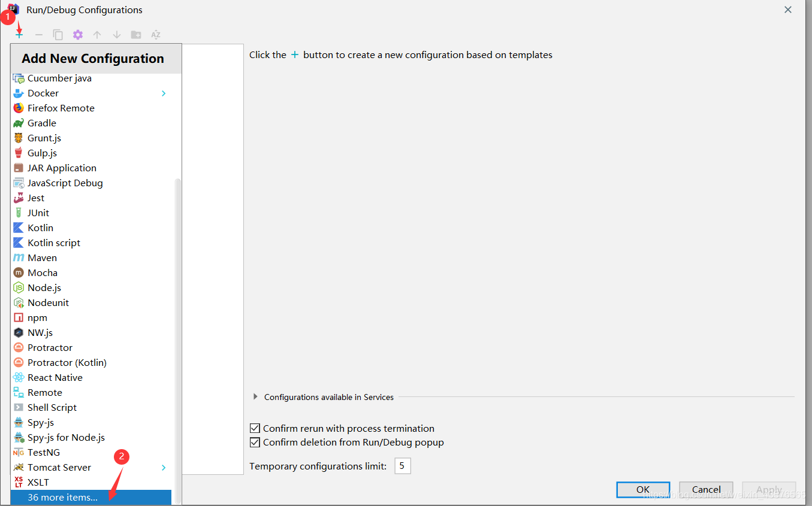Viewport: 812px width, 506px height.
Task: Click the Move Up arrow icon
Action: pyautogui.click(x=97, y=35)
